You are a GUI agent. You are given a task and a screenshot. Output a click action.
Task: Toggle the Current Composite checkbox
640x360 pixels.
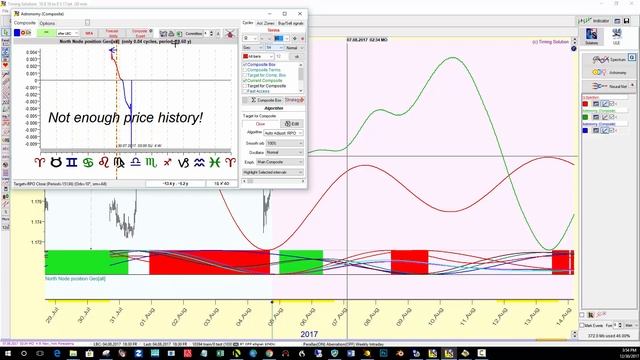pyautogui.click(x=245, y=80)
